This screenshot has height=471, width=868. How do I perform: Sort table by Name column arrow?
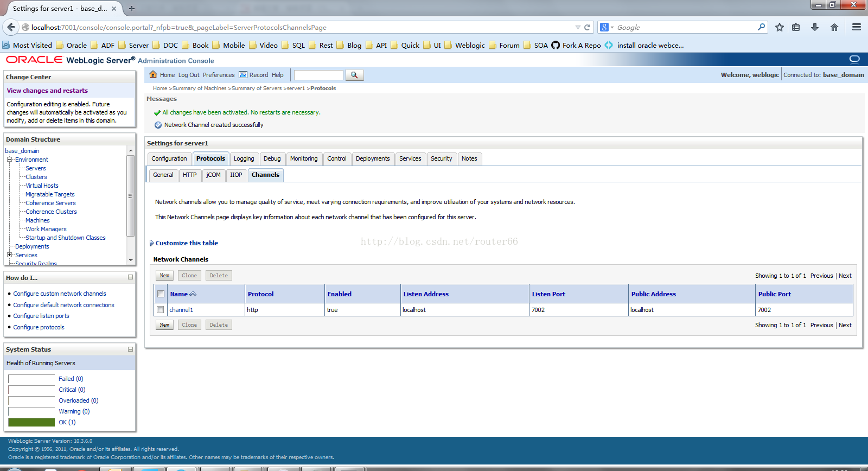tap(193, 294)
